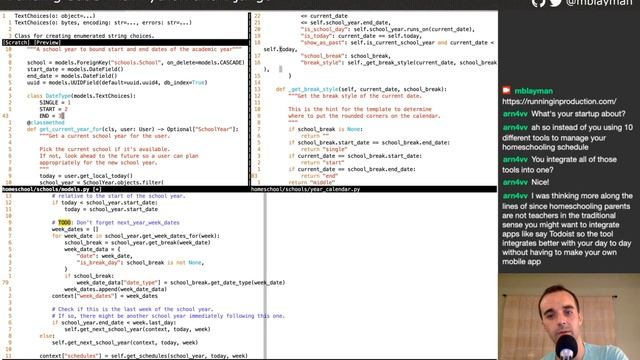
Task: Click the [Scratch] [Preview] status line
Action: click(x=125, y=42)
